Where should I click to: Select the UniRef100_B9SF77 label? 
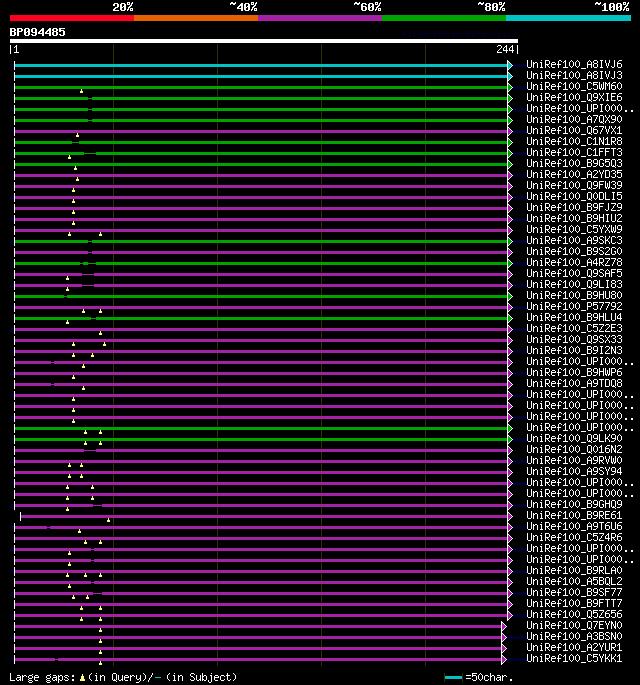tap(574, 592)
